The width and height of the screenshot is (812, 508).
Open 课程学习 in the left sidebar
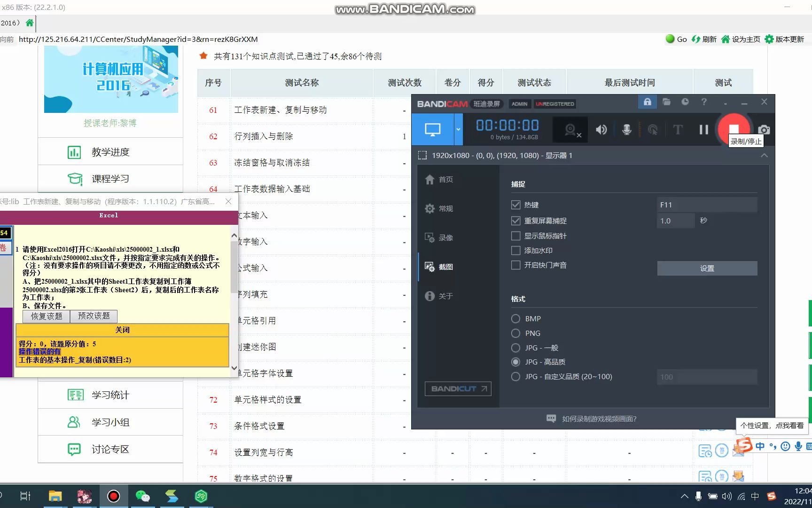109,179
